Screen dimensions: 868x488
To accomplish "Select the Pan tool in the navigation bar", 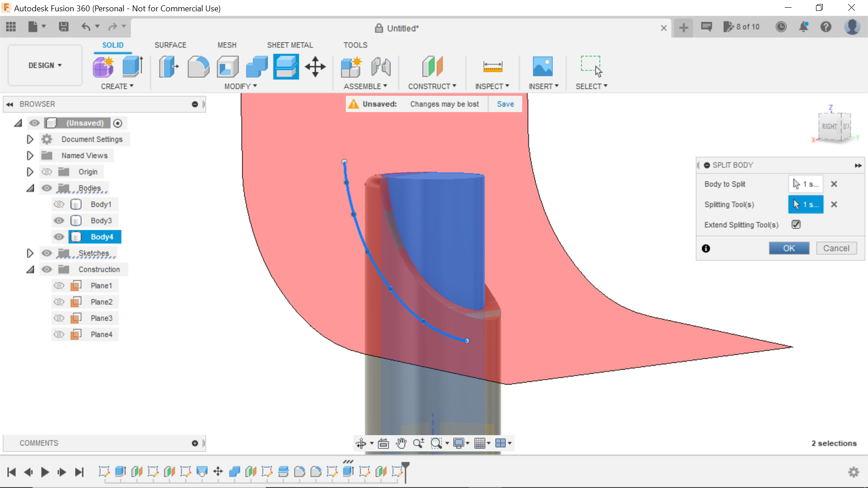I will tap(401, 443).
